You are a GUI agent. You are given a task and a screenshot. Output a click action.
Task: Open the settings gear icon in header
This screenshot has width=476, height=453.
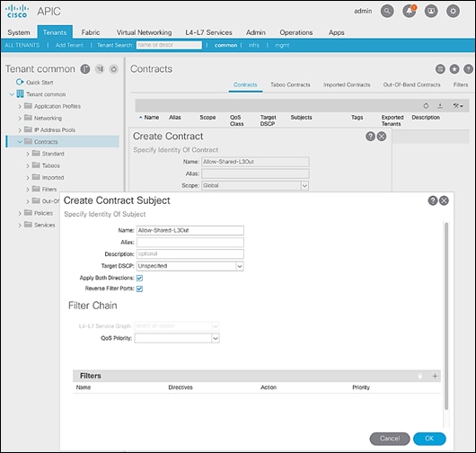pyautogui.click(x=453, y=12)
